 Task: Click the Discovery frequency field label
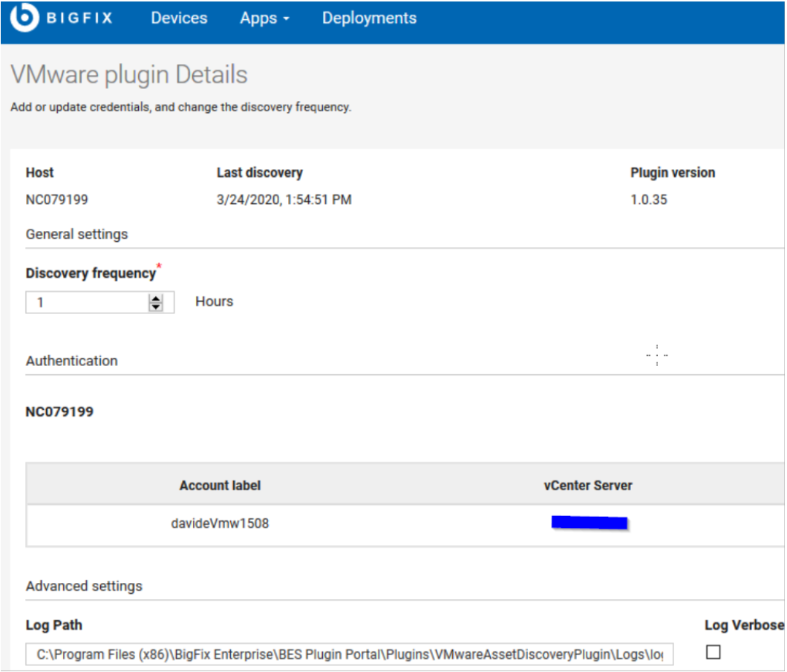point(91,273)
